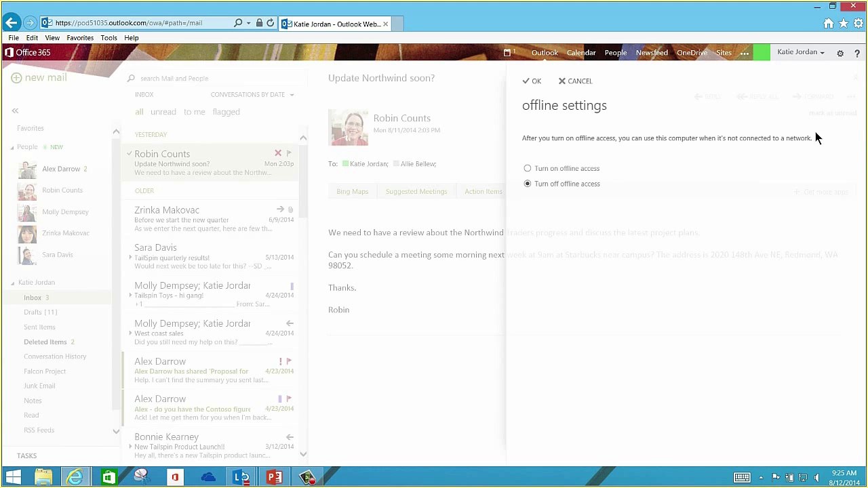Screen dimensions: 868x488
Task: Open Zrinka Makovac message in list
Action: coord(214,219)
